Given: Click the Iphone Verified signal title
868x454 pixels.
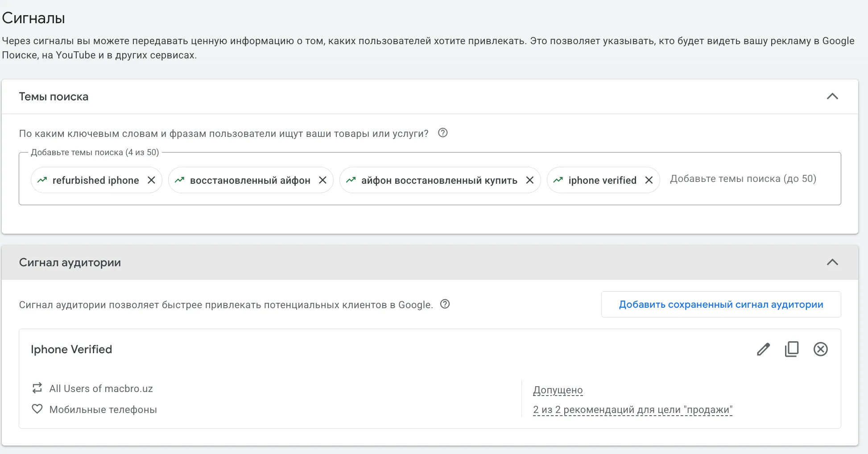Looking at the screenshot, I should tap(71, 349).
